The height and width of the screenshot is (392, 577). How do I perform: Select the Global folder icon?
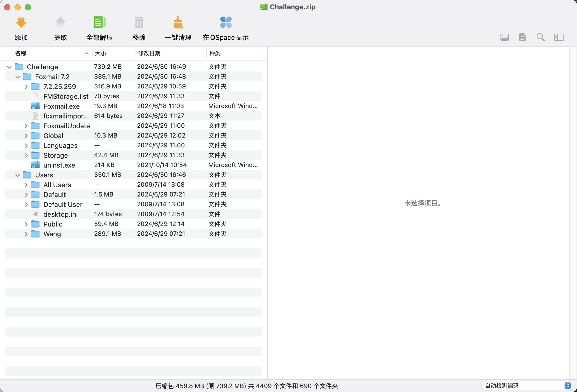point(35,135)
